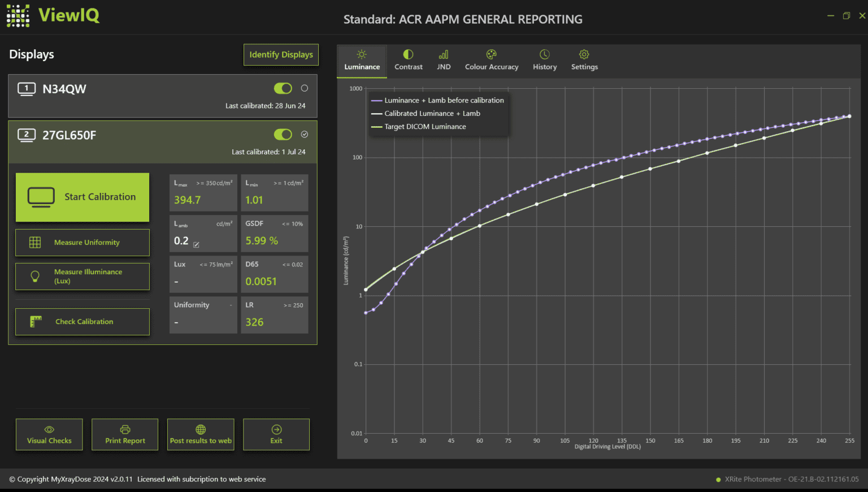This screenshot has width=868, height=492.
Task: Click the Print Report printer icon
Action: pyautogui.click(x=125, y=430)
